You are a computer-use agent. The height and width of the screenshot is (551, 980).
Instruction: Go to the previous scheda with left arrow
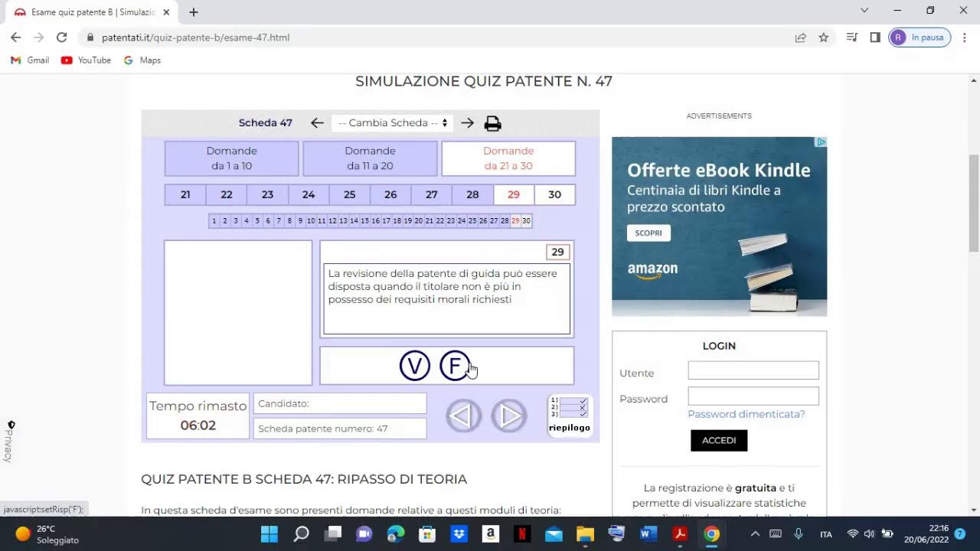pos(317,122)
